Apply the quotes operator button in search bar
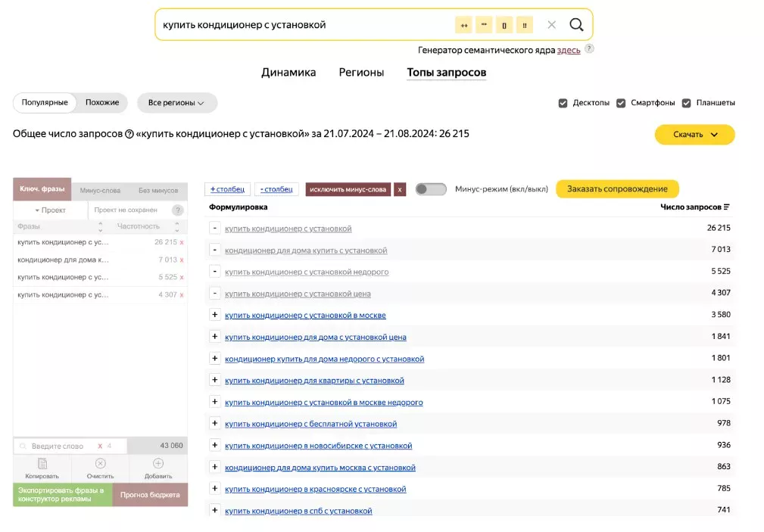This screenshot has width=764, height=532. tap(484, 25)
